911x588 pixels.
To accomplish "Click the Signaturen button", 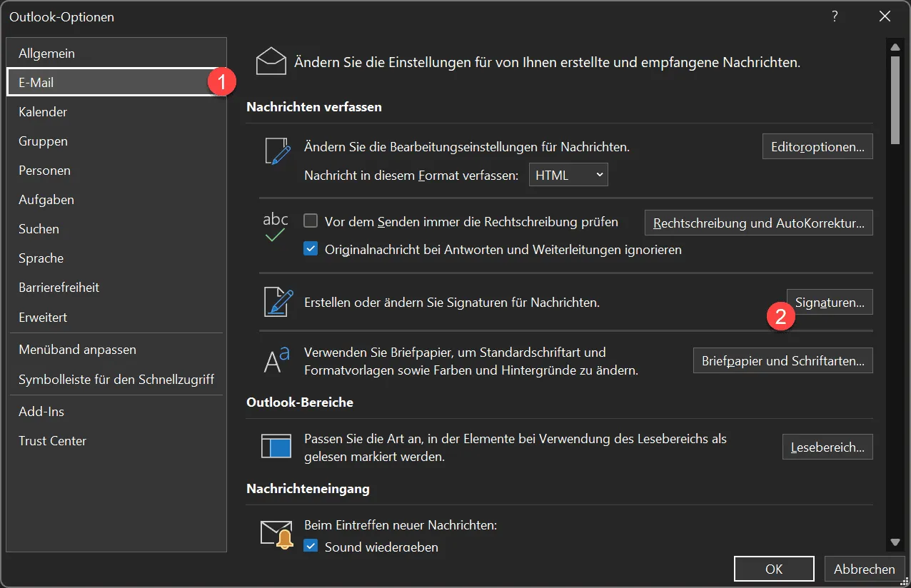I will (x=830, y=302).
